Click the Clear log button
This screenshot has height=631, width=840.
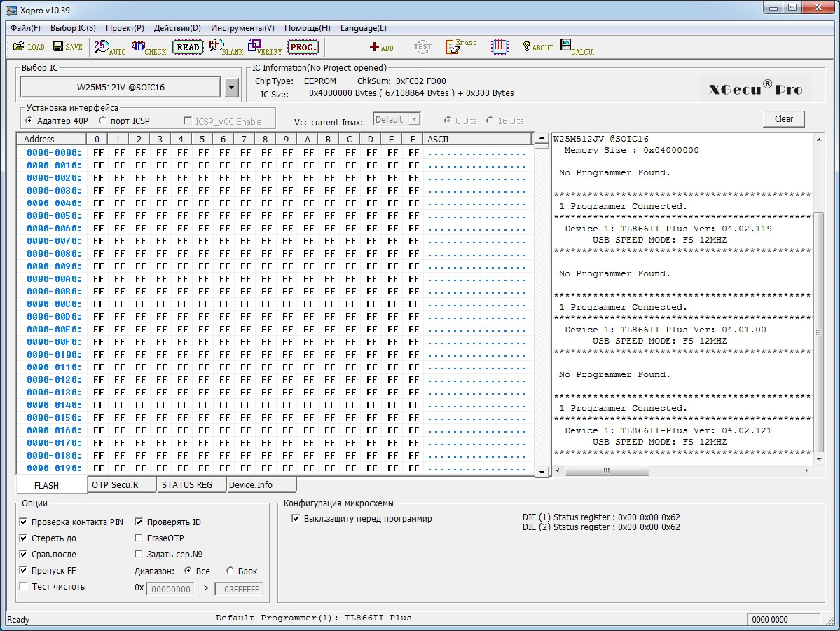coord(783,118)
